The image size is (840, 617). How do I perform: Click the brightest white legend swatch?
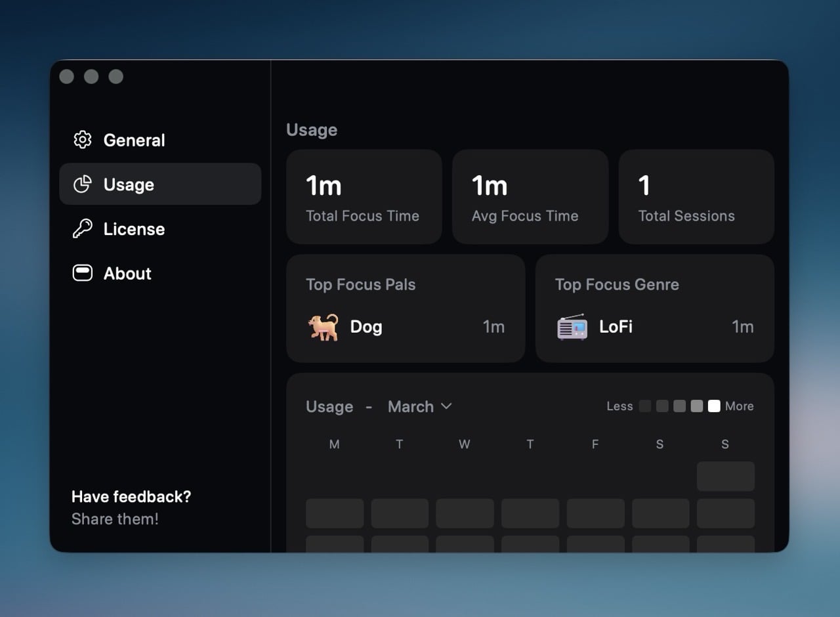click(x=714, y=406)
